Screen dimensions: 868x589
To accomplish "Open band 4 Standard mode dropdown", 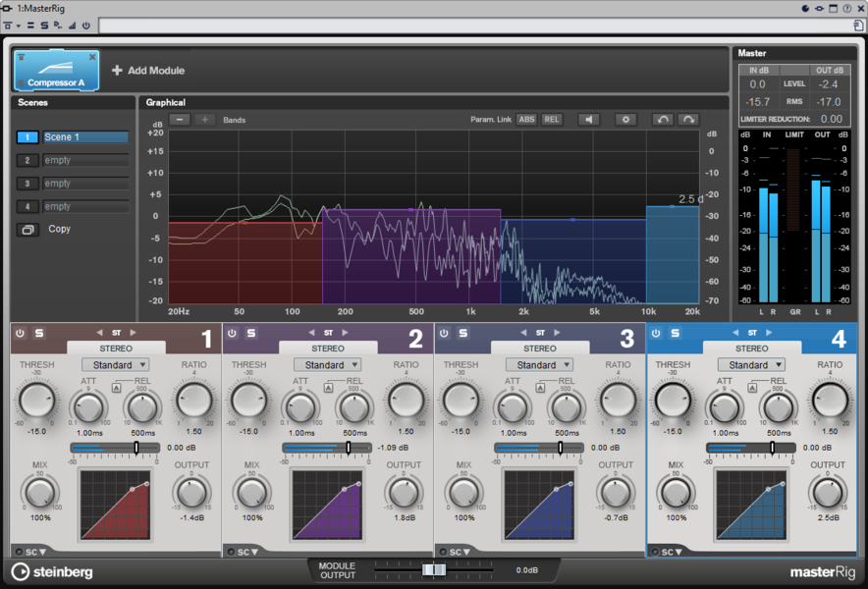I will click(x=752, y=365).
